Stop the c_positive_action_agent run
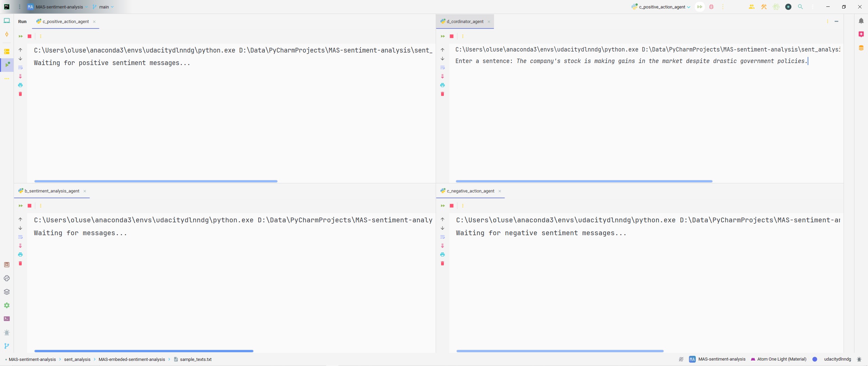The height and width of the screenshot is (366, 868). 29,36
